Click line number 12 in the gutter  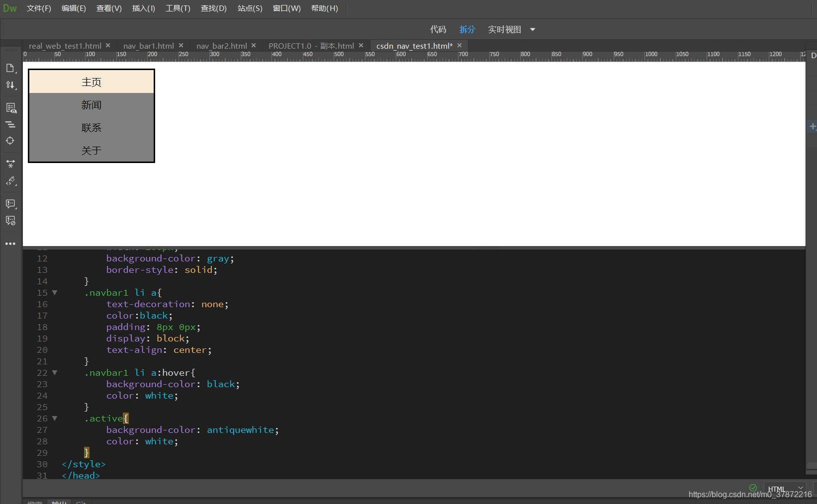click(42, 258)
